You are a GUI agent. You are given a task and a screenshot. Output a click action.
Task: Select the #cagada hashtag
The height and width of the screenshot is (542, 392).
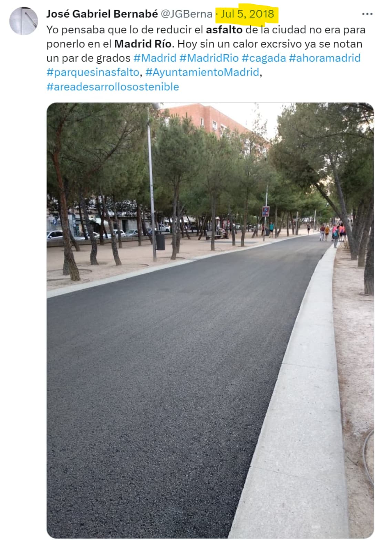264,58
